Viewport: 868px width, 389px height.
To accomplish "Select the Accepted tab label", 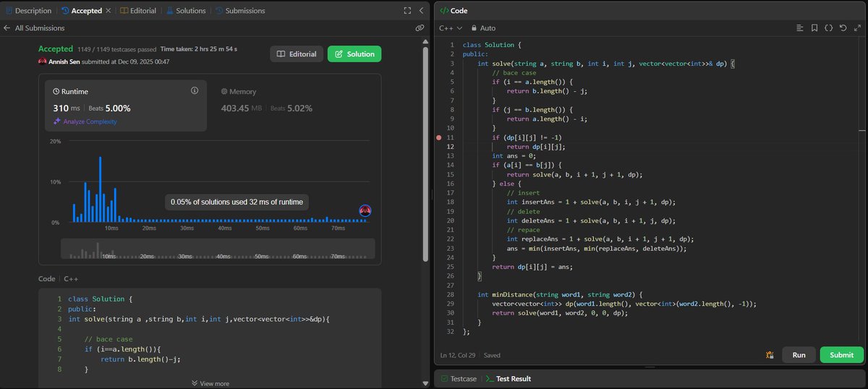I will pos(86,11).
